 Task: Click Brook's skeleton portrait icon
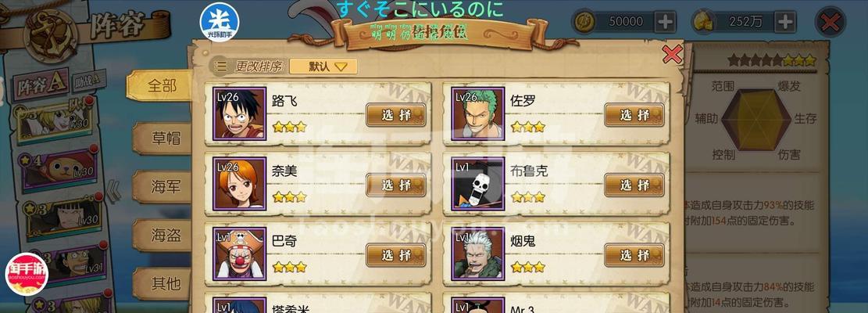(x=477, y=183)
